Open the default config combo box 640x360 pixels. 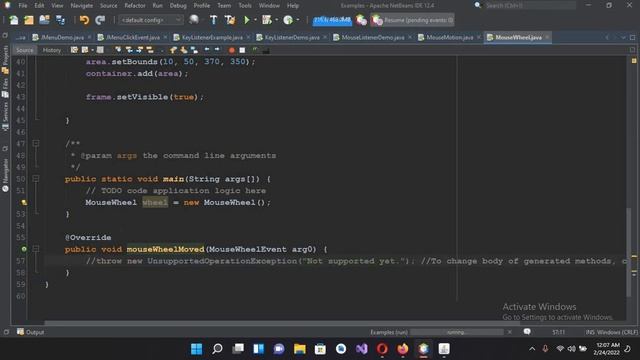coord(151,20)
